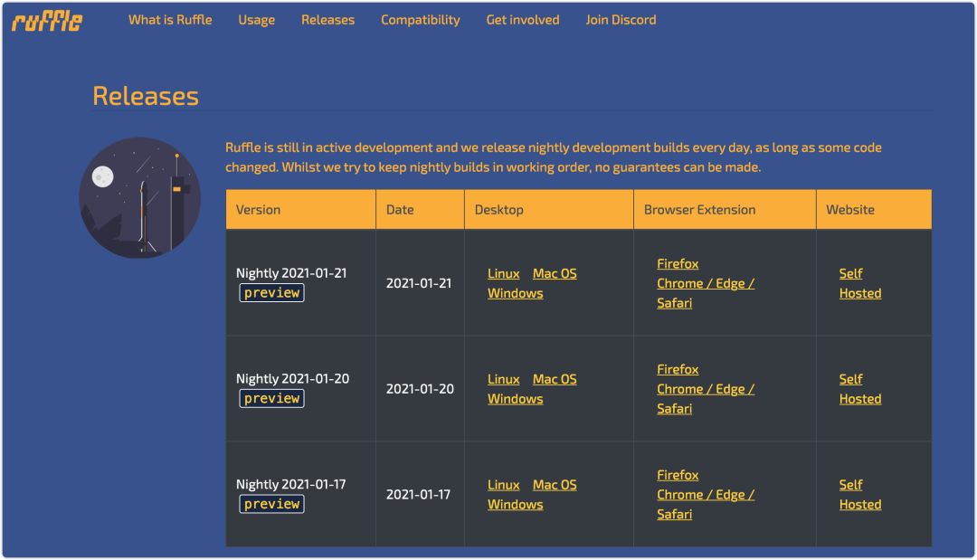977x560 pixels.
Task: Click the 2021-01-17 date cell
Action: pyautogui.click(x=418, y=495)
